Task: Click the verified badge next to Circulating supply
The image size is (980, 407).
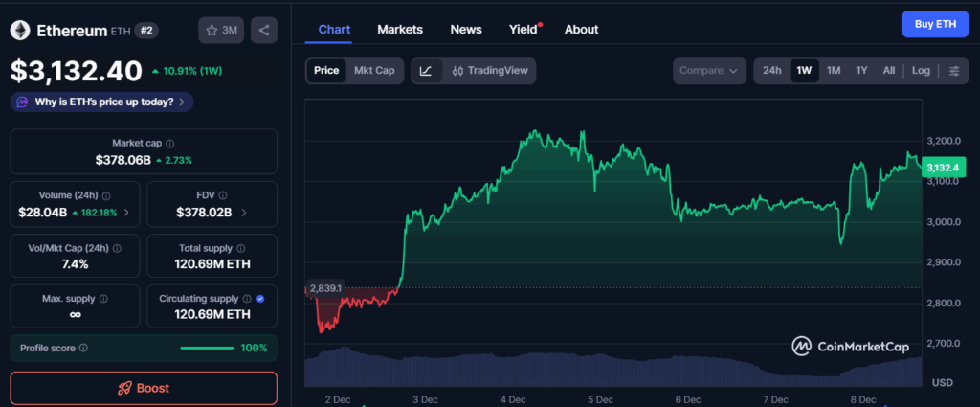Action: pyautogui.click(x=261, y=298)
